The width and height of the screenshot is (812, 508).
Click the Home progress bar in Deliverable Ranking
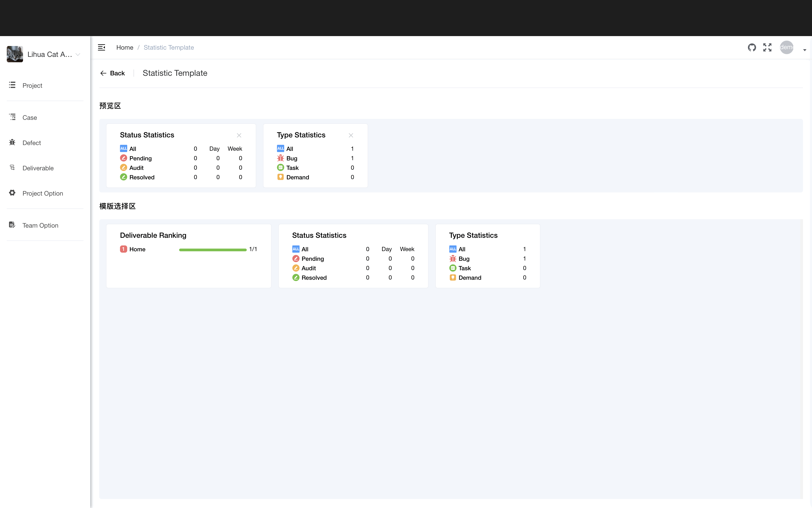[x=213, y=250]
